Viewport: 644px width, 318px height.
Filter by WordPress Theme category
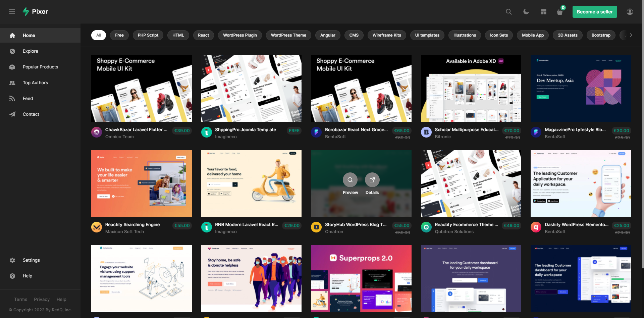288,35
